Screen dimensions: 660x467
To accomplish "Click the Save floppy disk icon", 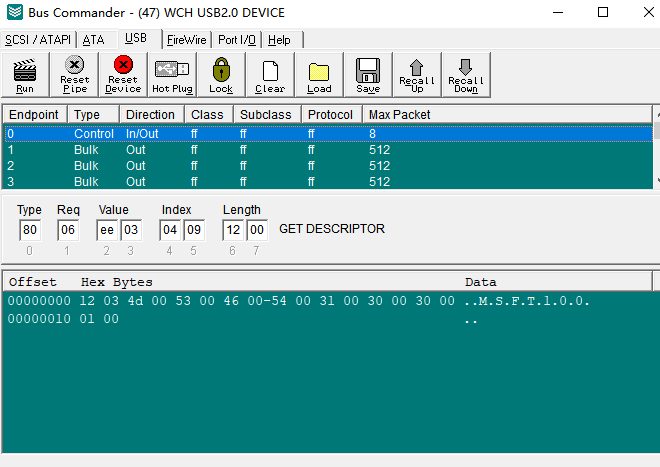I will pyautogui.click(x=368, y=70).
